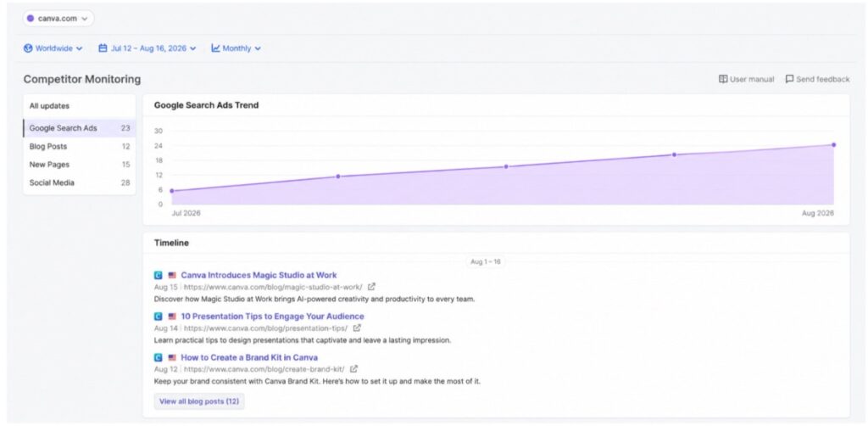
Task: Click Canva logo icon on Magic Studio post
Action: [159, 275]
